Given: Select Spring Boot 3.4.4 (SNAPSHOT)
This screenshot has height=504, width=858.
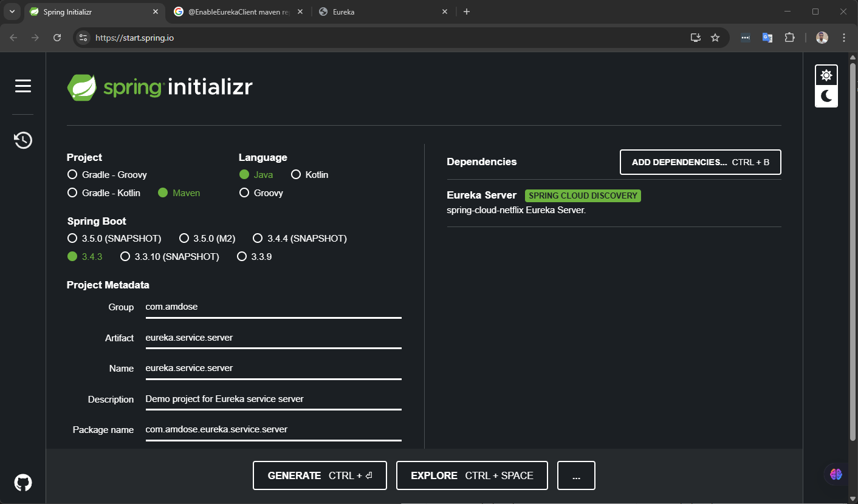Looking at the screenshot, I should click(x=300, y=239).
